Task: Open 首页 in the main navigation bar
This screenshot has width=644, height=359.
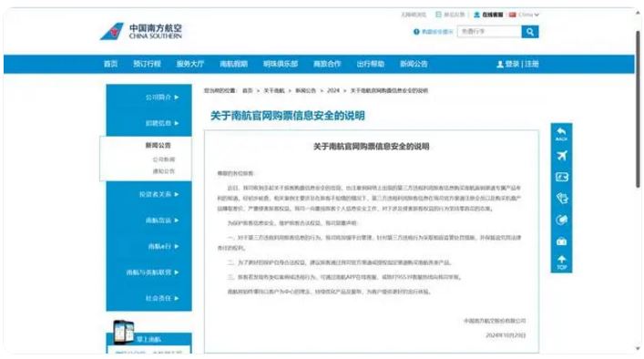Action: (110, 64)
